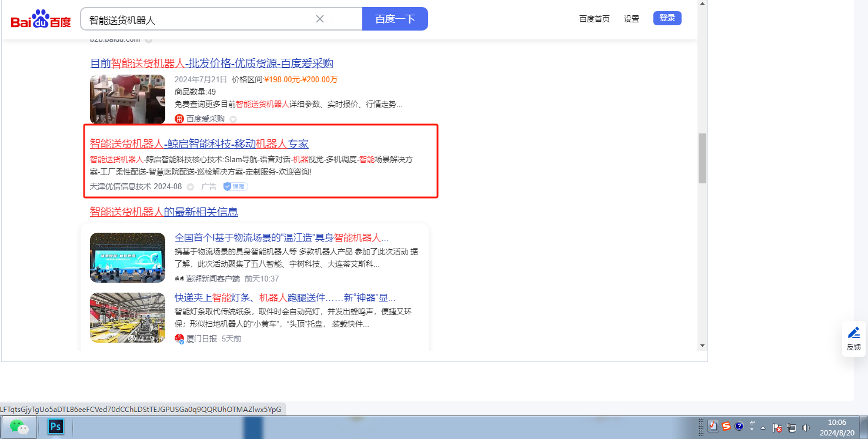Expand dropdown beside 天津优信信息技术 2024-08
Screen dimensions: 868x439
point(191,187)
